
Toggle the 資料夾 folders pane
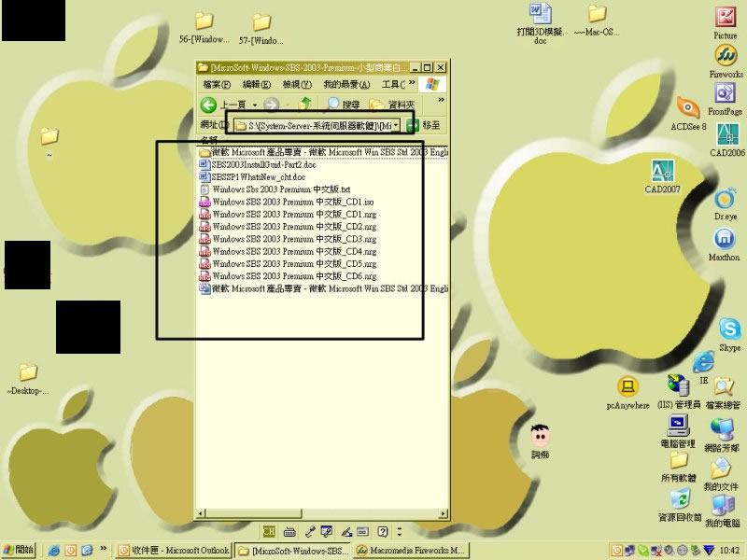point(392,105)
